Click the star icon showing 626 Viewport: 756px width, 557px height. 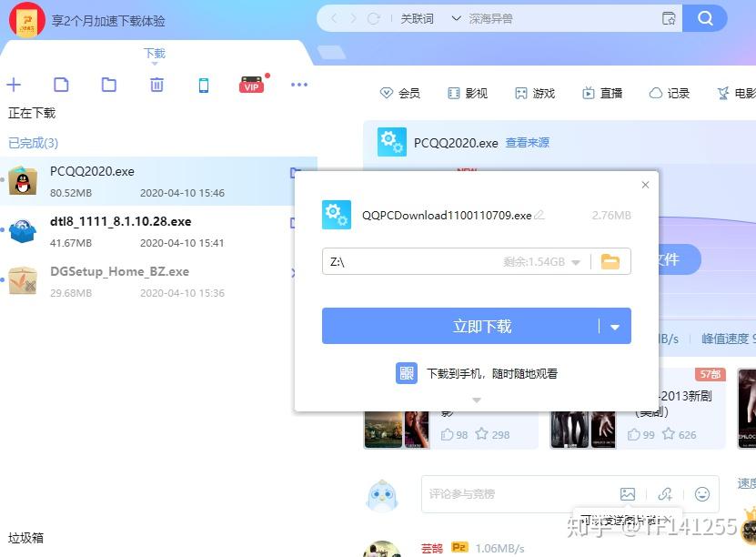coord(669,434)
